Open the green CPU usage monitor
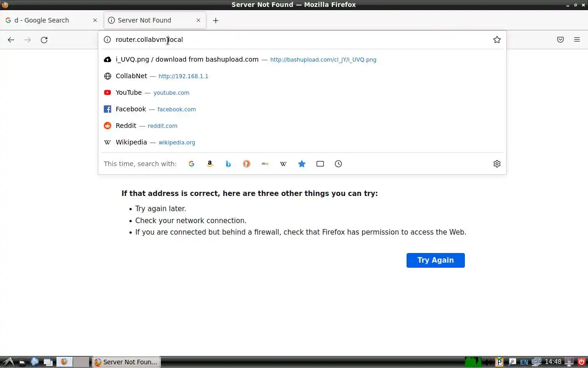This screenshot has height=368, width=588. (x=473, y=362)
